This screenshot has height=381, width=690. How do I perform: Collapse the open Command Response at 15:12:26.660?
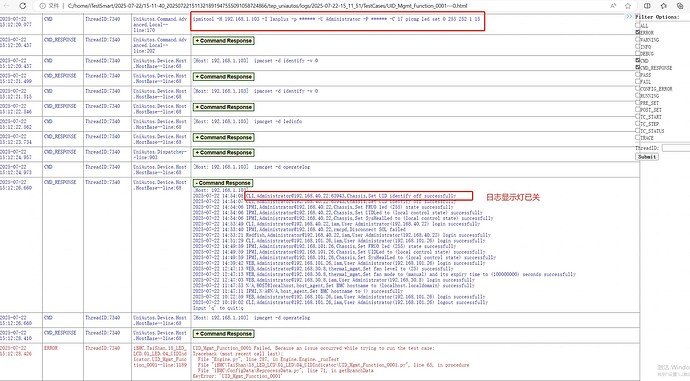coord(223,183)
